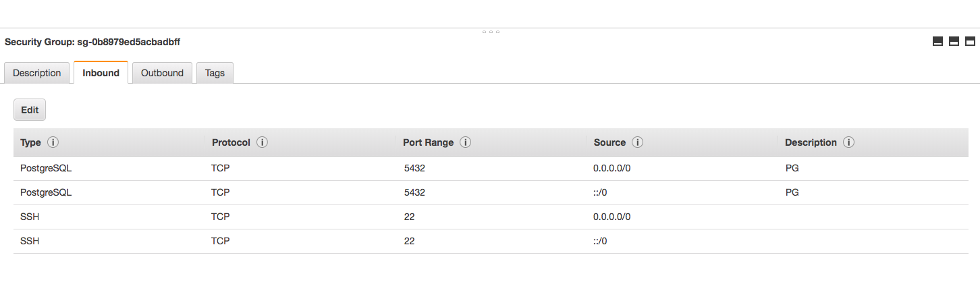This screenshot has height=301, width=980.
Task: Maximize the details panel to full height
Action: [x=971, y=41]
